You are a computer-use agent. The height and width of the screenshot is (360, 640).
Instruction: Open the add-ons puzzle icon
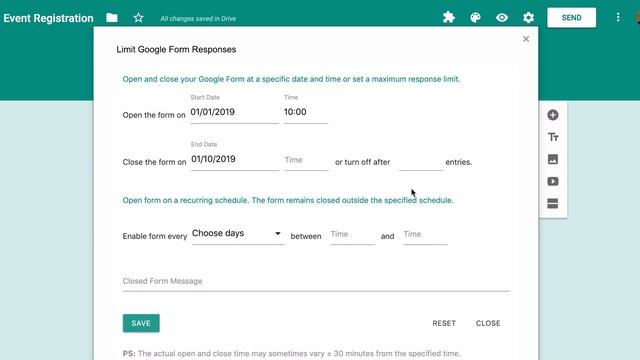449,18
